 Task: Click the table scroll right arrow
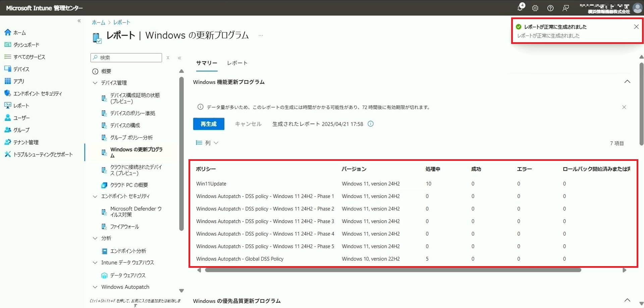tap(624, 270)
